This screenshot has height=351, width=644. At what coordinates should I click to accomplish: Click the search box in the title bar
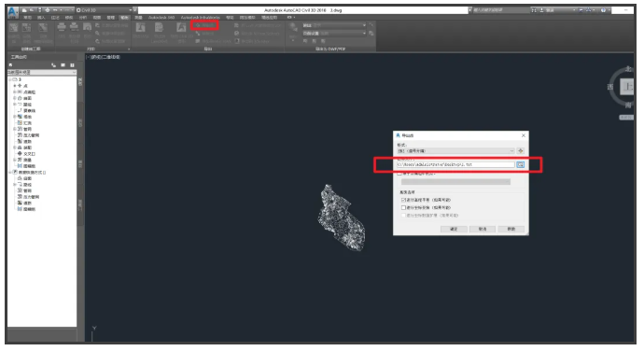(x=500, y=10)
